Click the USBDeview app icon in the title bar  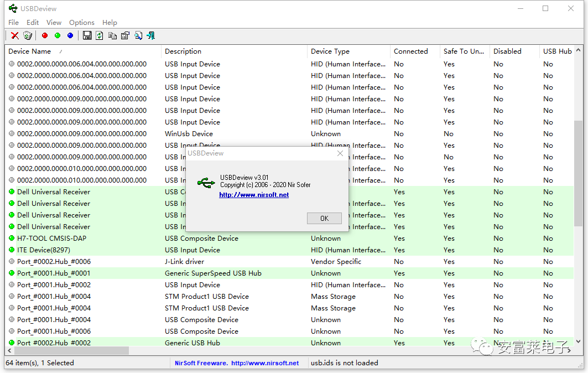13,8
